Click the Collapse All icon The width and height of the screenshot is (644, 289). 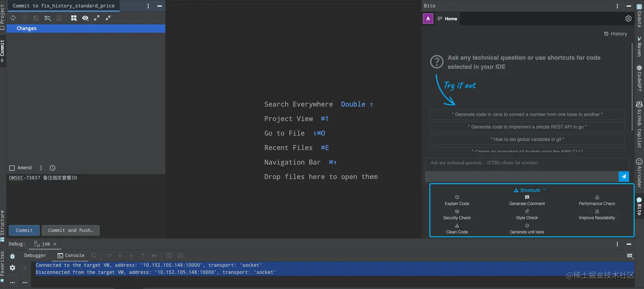(108, 18)
